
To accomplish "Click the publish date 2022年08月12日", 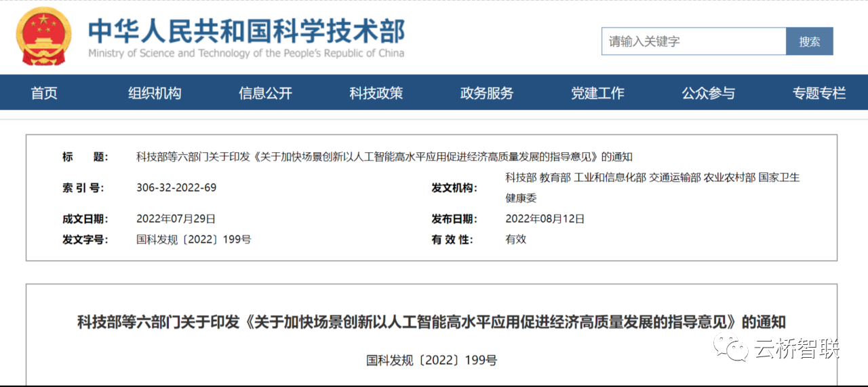I will 545,219.
